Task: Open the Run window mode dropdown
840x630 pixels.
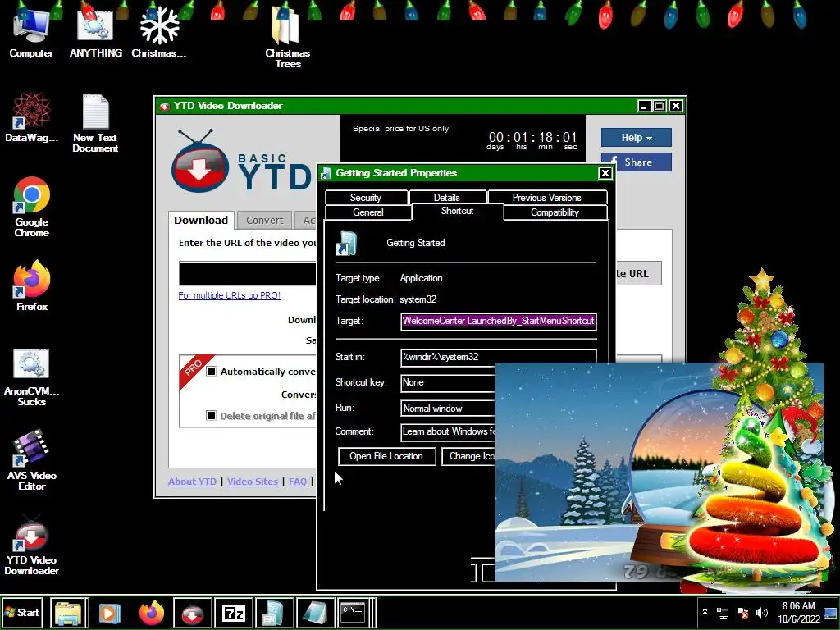Action: click(x=449, y=409)
